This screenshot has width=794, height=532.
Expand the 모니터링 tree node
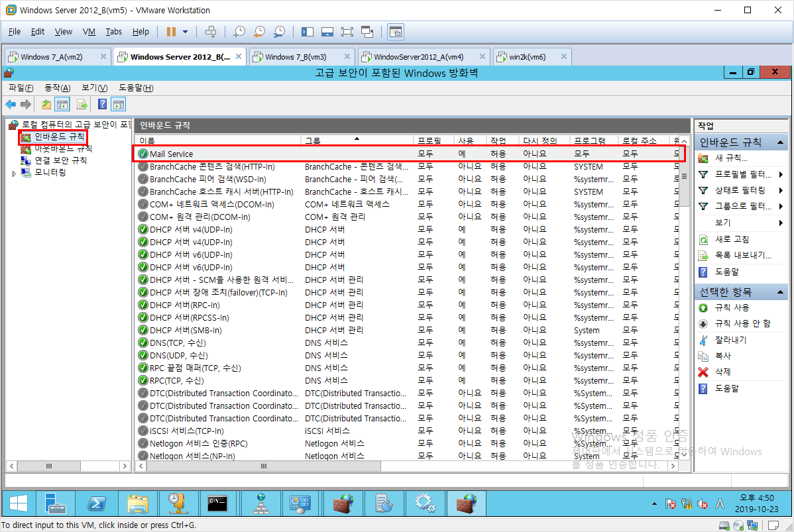click(x=14, y=173)
